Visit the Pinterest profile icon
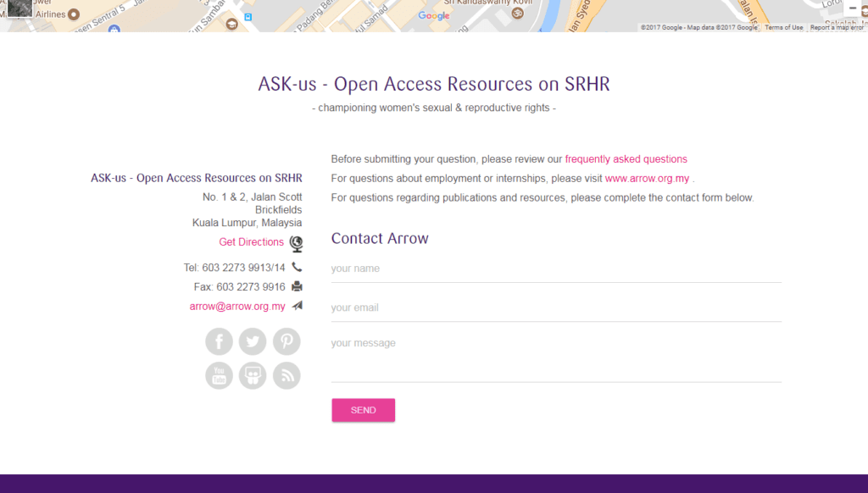The width and height of the screenshot is (868, 493). coord(287,341)
